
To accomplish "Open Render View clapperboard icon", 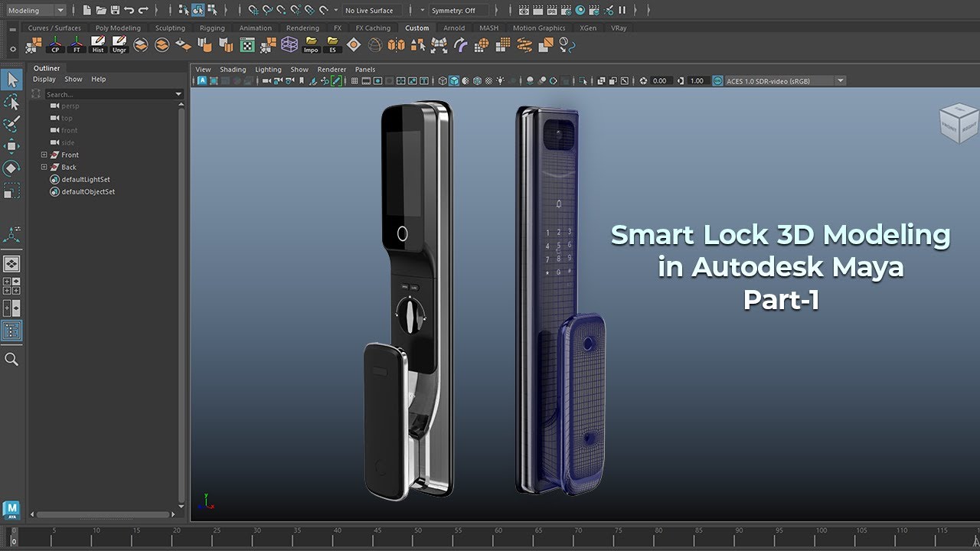I will [x=524, y=10].
